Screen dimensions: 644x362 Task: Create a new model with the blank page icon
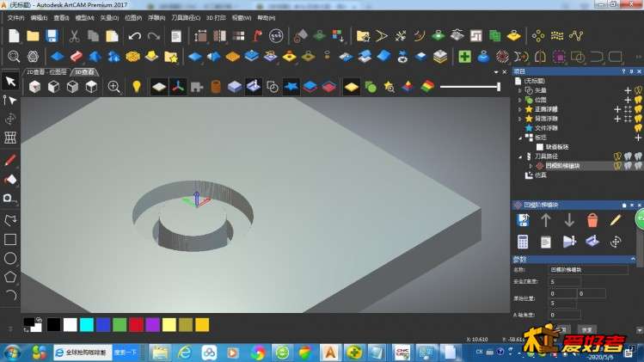14,36
